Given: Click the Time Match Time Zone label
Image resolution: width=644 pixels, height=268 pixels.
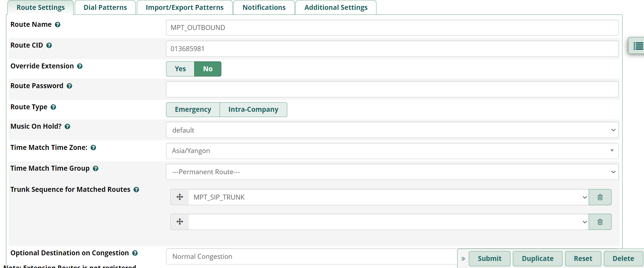Looking at the screenshot, I should (49, 148).
